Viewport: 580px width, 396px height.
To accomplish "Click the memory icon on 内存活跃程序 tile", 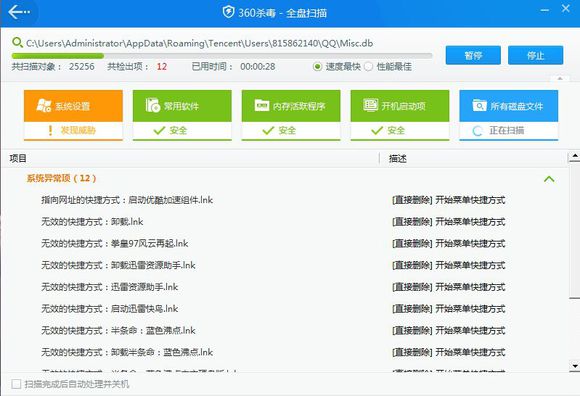I will (262, 105).
